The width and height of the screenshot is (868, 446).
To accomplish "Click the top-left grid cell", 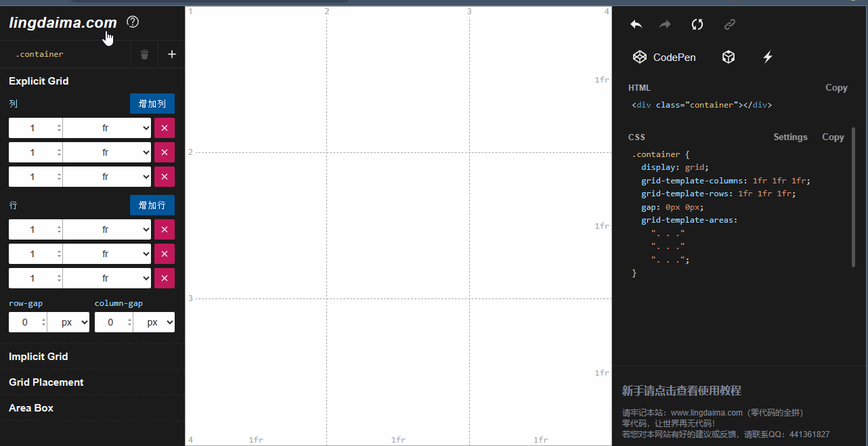I will click(x=256, y=79).
